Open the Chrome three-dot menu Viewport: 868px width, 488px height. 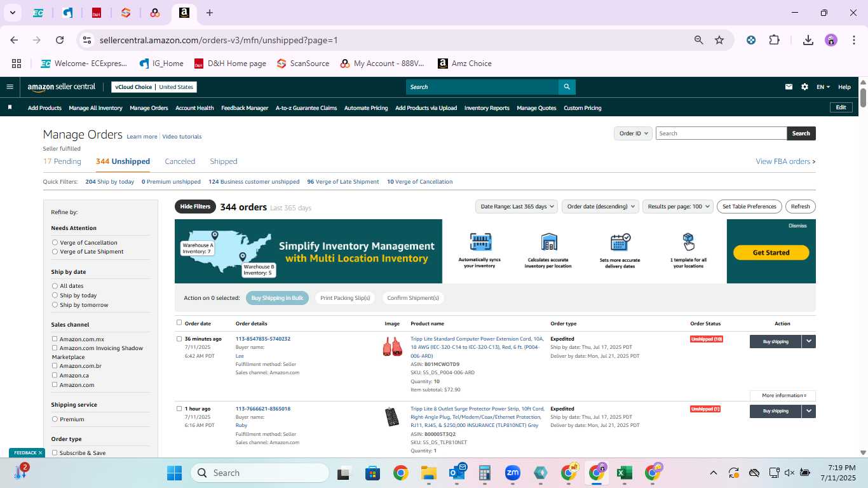(x=853, y=40)
